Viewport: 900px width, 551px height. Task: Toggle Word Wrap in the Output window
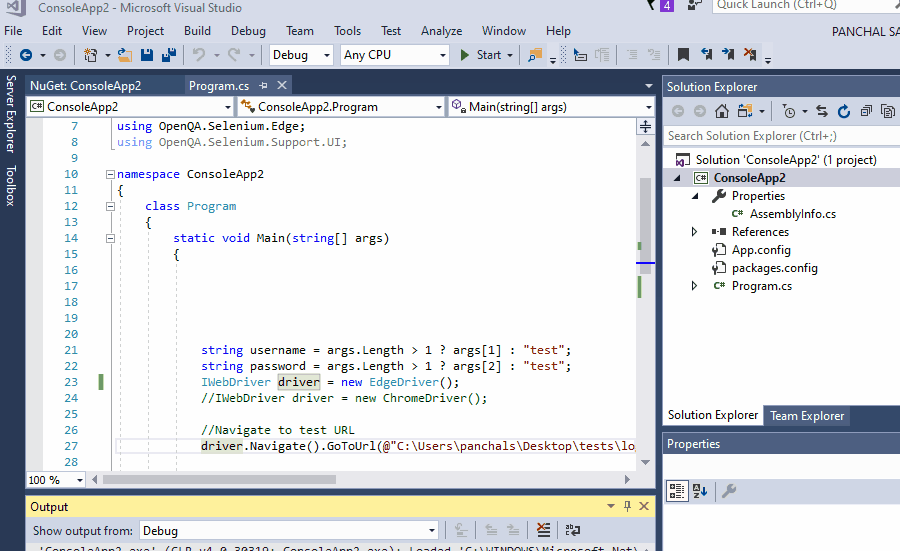tap(573, 530)
